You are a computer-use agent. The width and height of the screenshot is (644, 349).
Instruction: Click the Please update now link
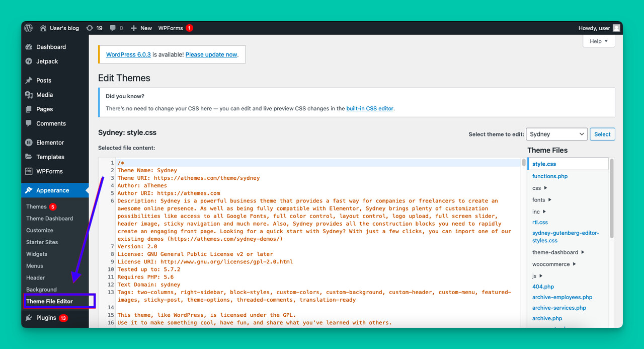(211, 54)
